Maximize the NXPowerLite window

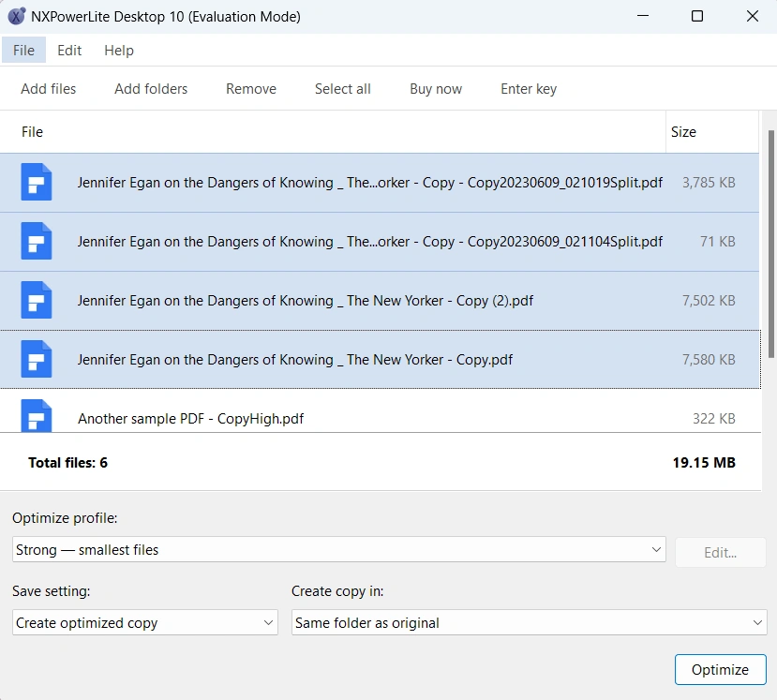[697, 16]
